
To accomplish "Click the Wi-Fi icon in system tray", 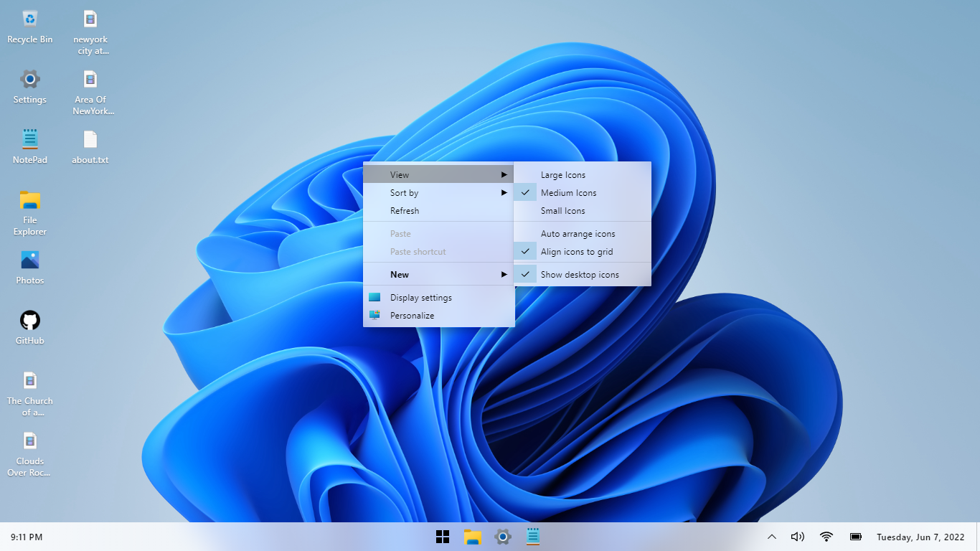I will click(826, 537).
